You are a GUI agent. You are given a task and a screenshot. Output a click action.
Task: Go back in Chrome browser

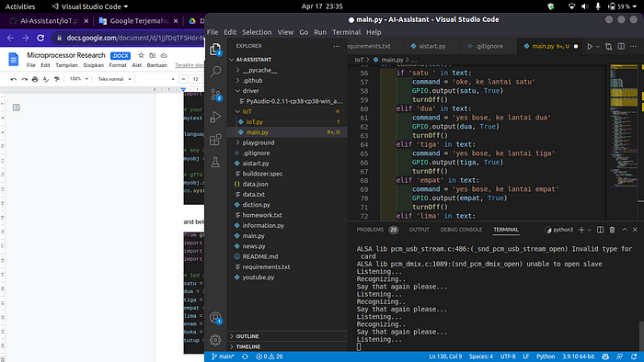[10, 38]
